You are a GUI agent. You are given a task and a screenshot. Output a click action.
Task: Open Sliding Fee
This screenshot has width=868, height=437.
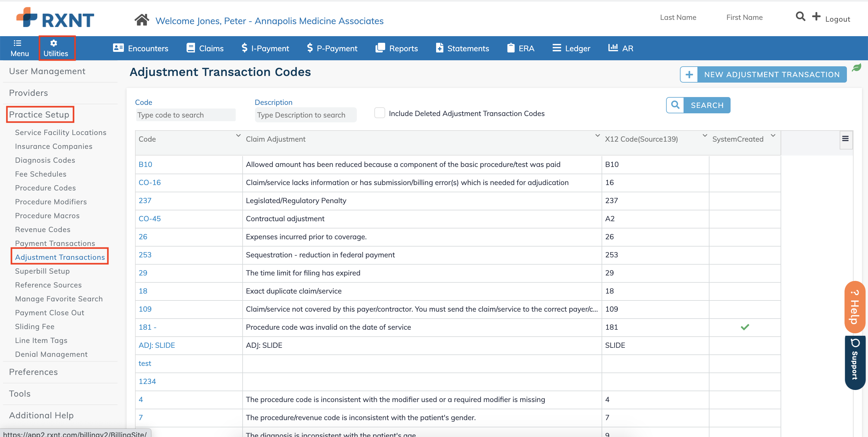pyautogui.click(x=35, y=326)
